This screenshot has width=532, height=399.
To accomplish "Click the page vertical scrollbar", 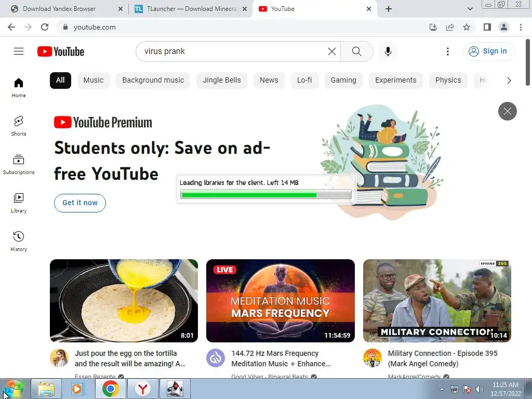I will [x=528, y=63].
